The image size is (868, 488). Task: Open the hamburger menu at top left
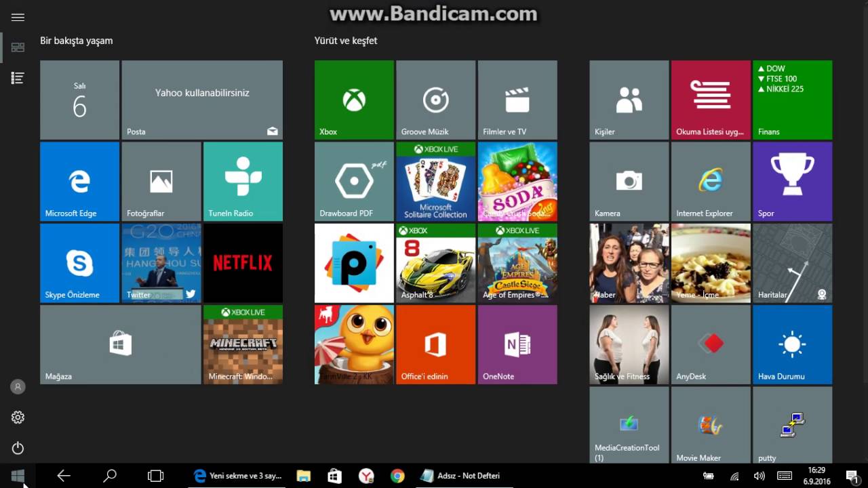18,18
